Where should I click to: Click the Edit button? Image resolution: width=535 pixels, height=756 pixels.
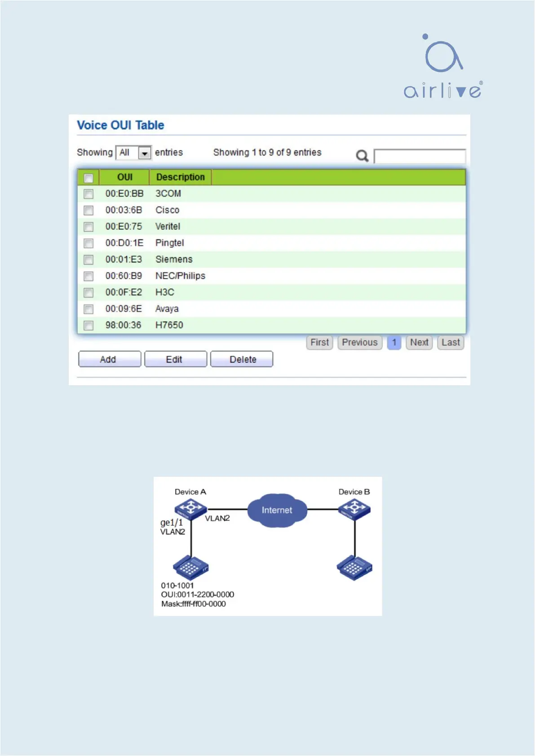pos(175,360)
